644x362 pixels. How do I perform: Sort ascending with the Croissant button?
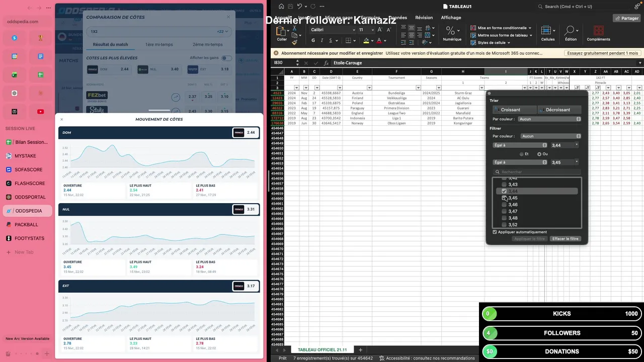[x=514, y=110]
